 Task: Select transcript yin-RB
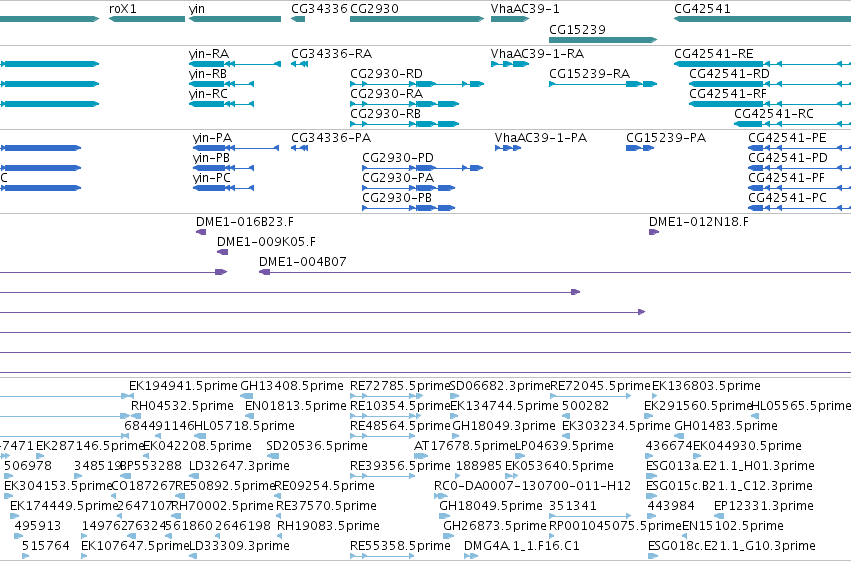point(208,74)
